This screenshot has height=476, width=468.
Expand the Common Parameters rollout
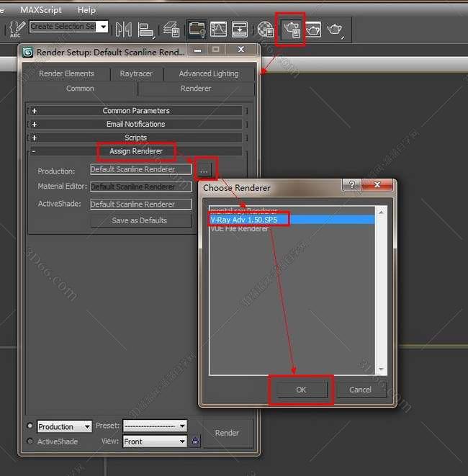click(136, 111)
